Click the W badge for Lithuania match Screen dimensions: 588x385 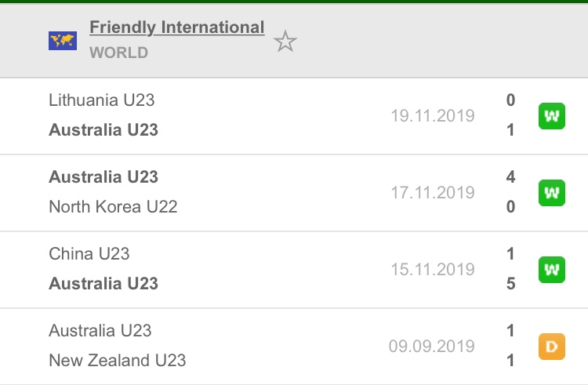[x=552, y=116]
